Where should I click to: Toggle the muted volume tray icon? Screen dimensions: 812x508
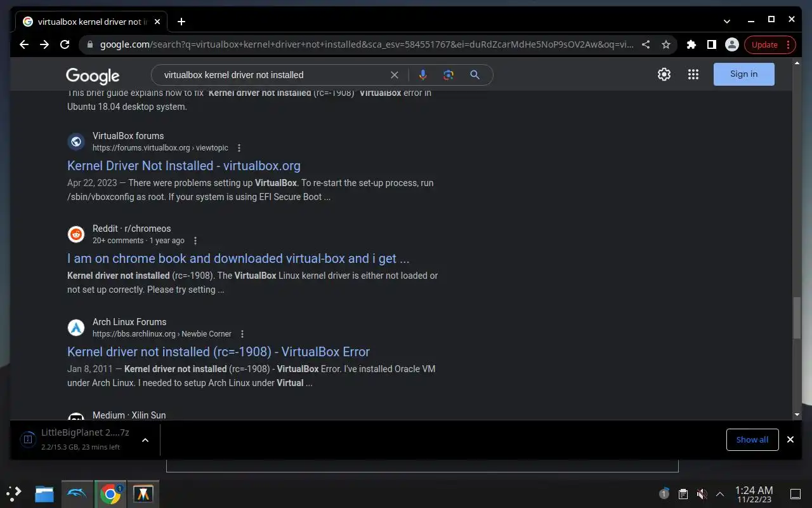click(x=702, y=493)
